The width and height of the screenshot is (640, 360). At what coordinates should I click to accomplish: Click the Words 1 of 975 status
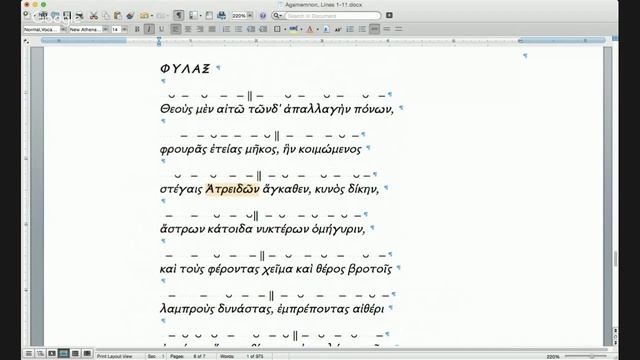[x=242, y=356]
